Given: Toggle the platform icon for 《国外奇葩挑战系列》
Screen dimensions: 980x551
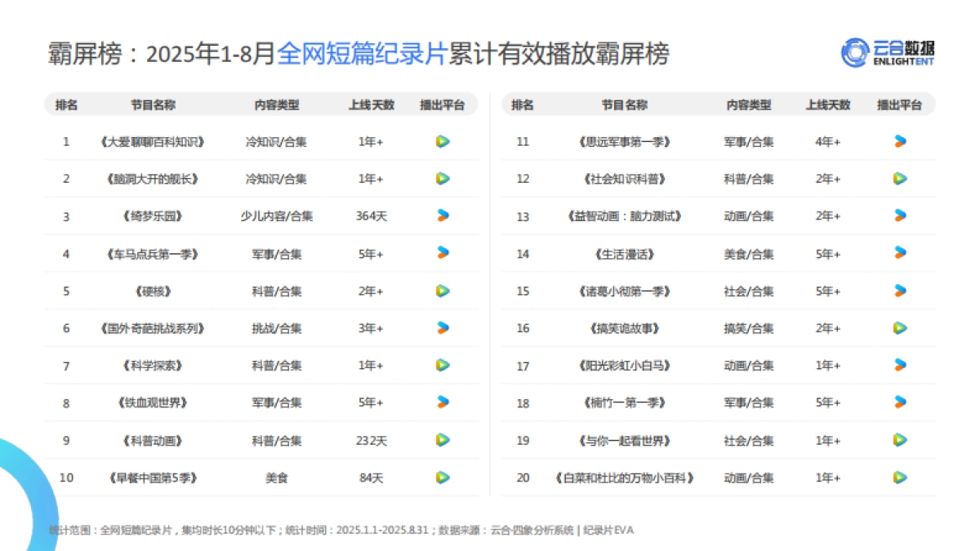Looking at the screenshot, I should 441,328.
